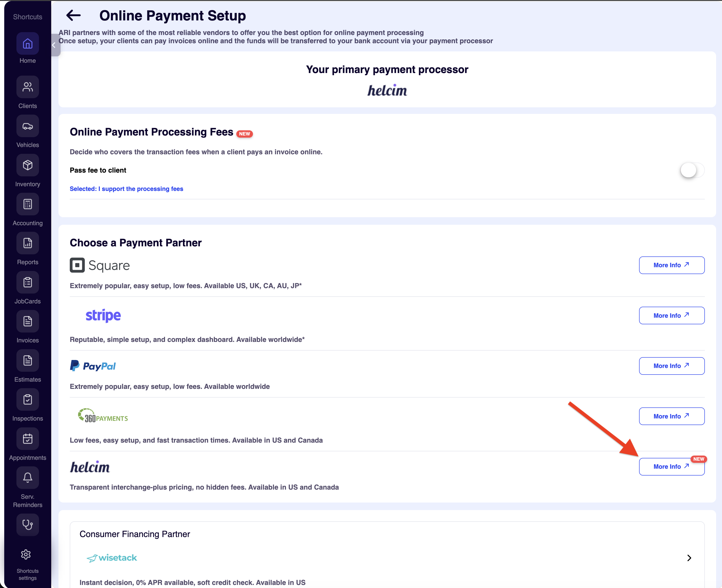Click 'Selected: I support the processing fees' text

point(126,189)
